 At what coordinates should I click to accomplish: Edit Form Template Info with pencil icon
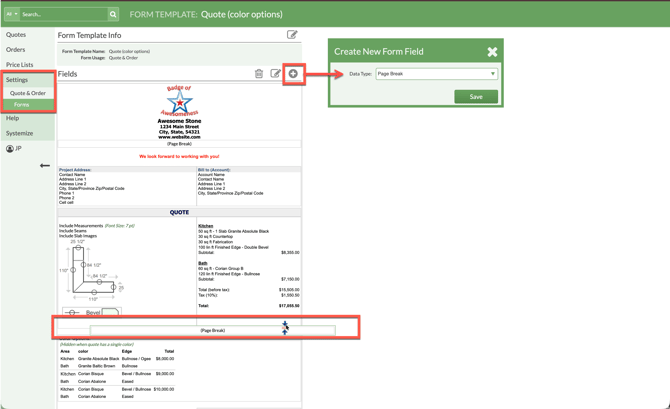[292, 35]
